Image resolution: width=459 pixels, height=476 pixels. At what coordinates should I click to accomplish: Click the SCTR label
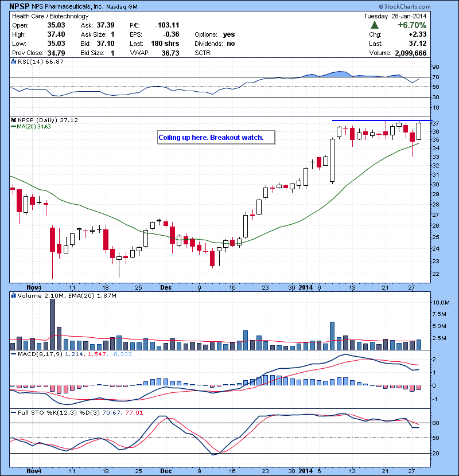click(203, 53)
